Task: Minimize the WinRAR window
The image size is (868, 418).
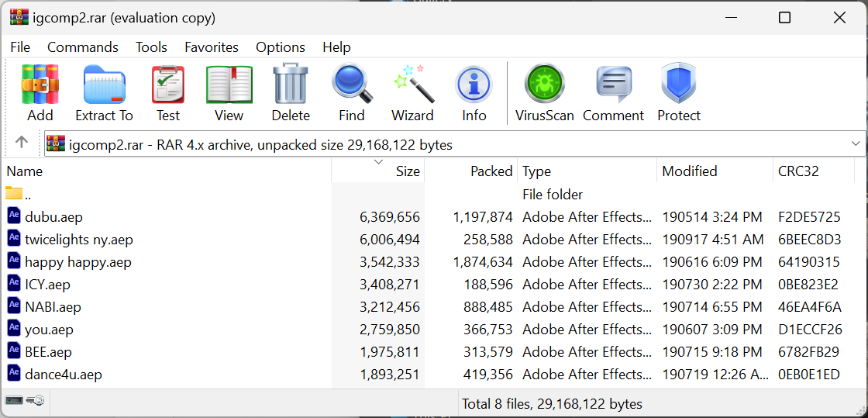Action: [x=733, y=18]
